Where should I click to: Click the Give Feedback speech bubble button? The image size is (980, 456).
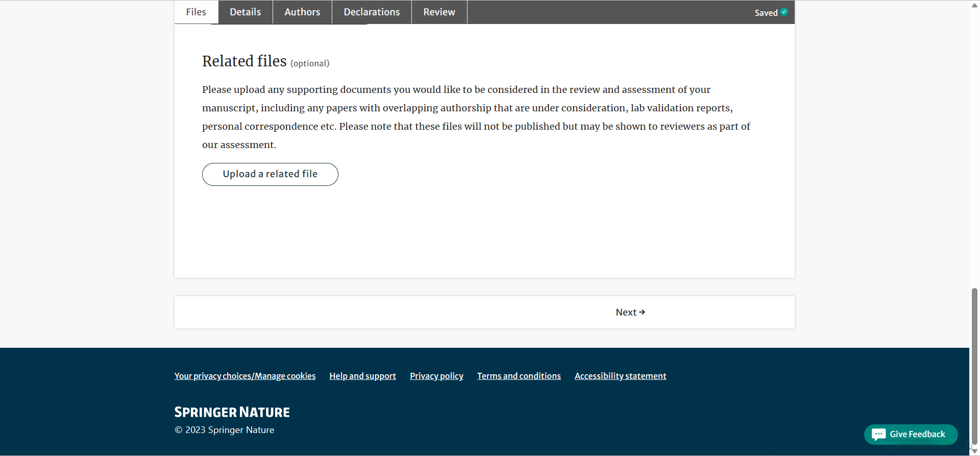(x=911, y=435)
